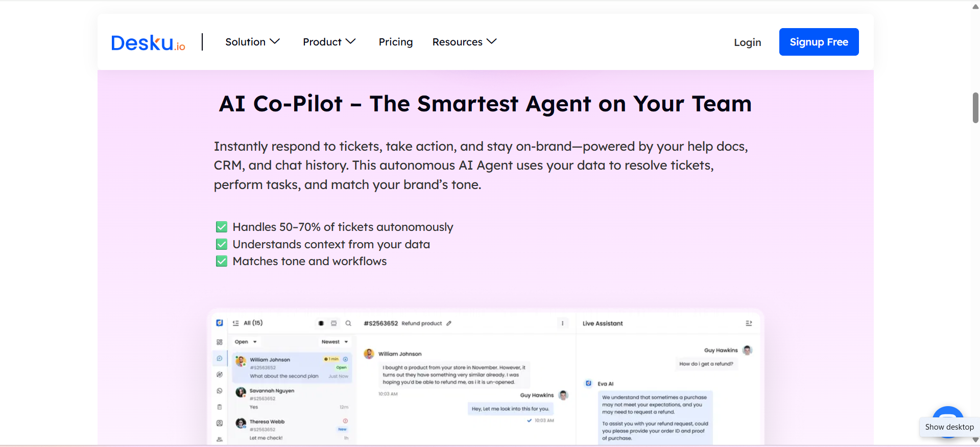The height and width of the screenshot is (447, 980).
Task: Click 'Handles 50–70% of tickets autonomously' text
Action: tap(343, 227)
